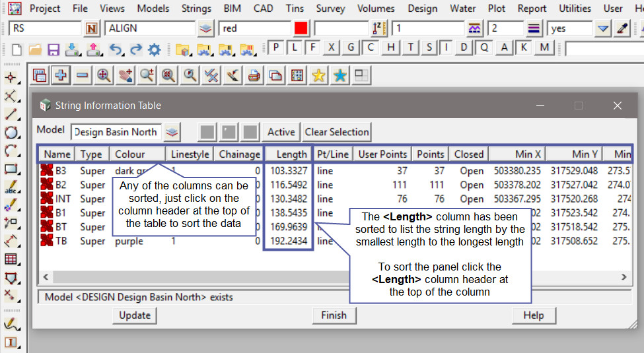644x353 pixels.
Task: Click the blue star icon
Action: point(340,75)
